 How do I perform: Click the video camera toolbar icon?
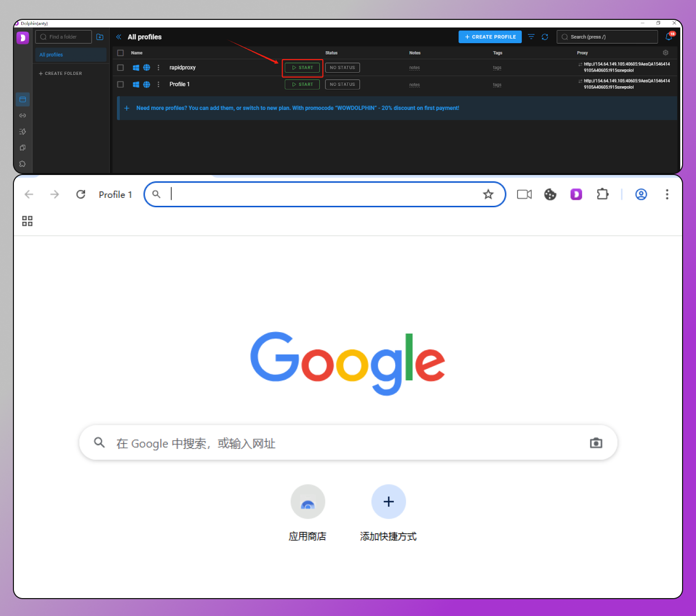pyautogui.click(x=524, y=194)
